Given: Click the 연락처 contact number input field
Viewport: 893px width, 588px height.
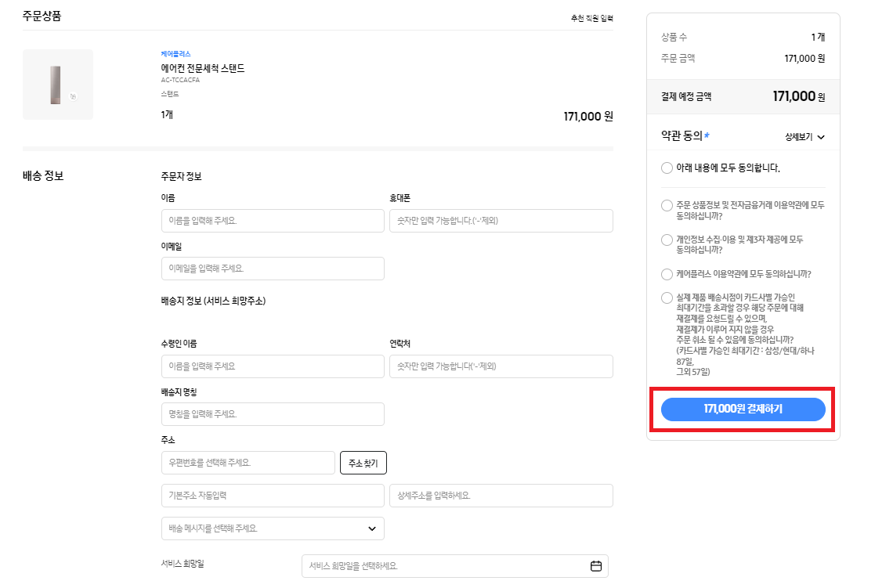Looking at the screenshot, I should click(501, 366).
